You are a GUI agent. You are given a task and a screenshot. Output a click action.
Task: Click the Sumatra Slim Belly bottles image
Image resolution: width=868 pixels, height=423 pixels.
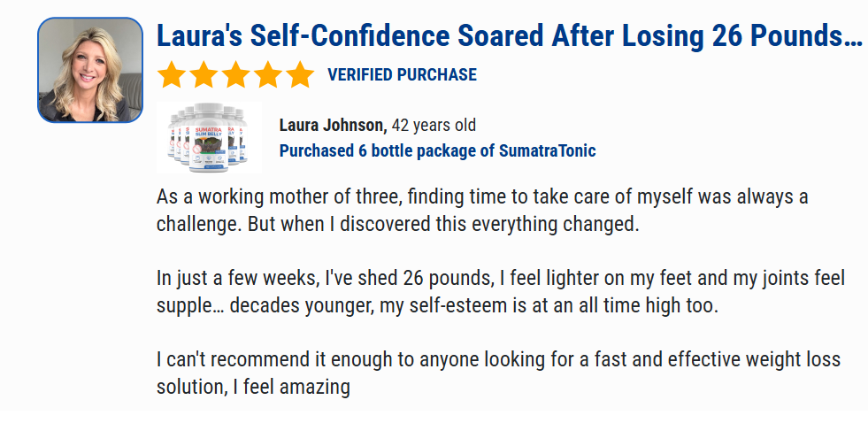[x=209, y=137]
